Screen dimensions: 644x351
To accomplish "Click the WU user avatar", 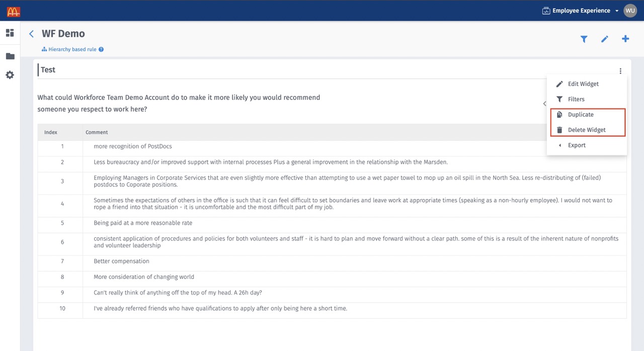I will click(x=630, y=10).
